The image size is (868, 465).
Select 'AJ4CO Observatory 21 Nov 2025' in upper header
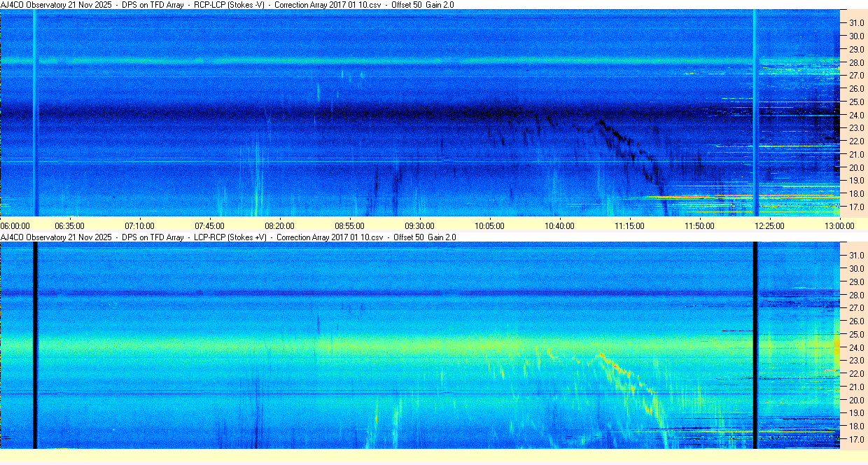click(x=57, y=5)
